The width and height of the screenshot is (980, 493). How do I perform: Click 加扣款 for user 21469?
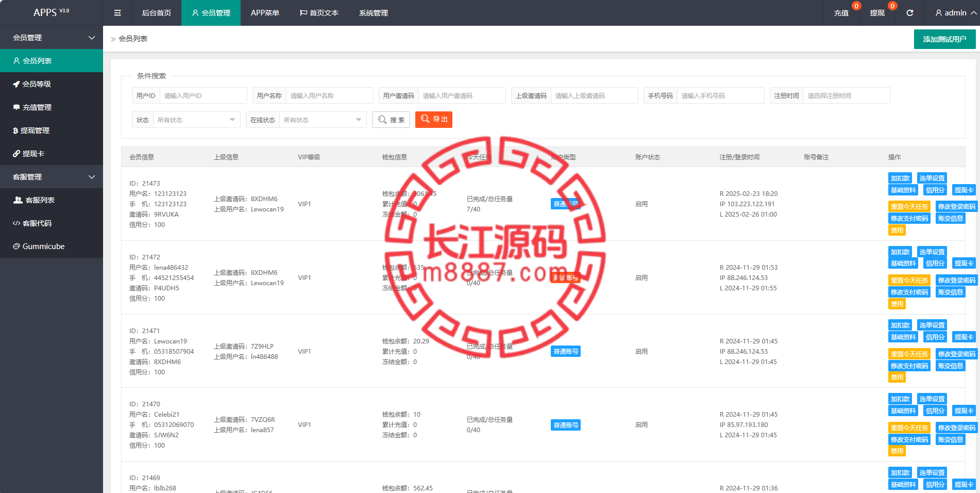pos(900,472)
